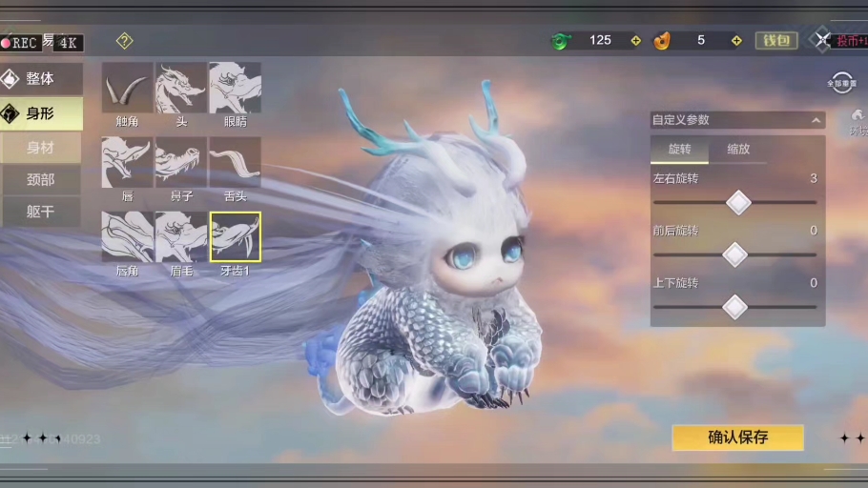Click the orange gold ingot currency icon
Image resolution: width=868 pixels, height=488 pixels.
coord(662,41)
